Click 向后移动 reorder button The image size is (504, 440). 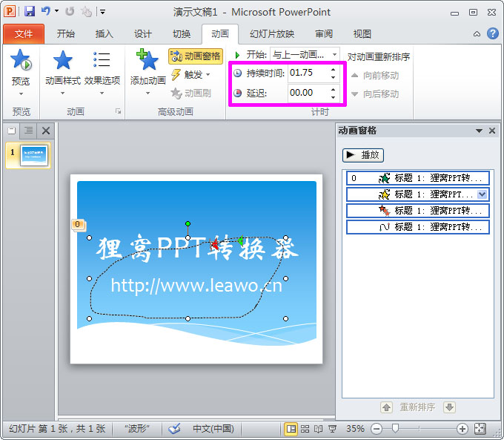(x=375, y=94)
